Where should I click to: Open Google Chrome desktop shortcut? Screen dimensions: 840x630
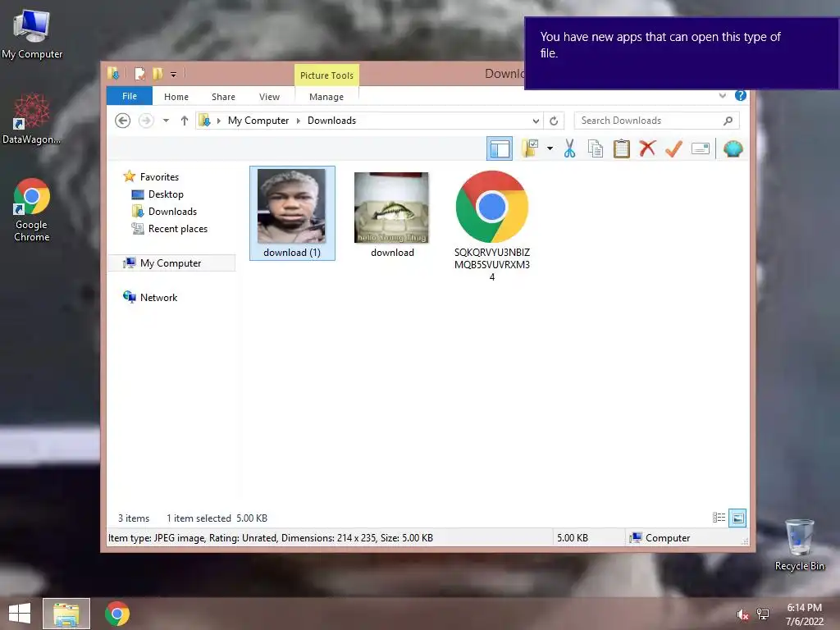(32, 210)
